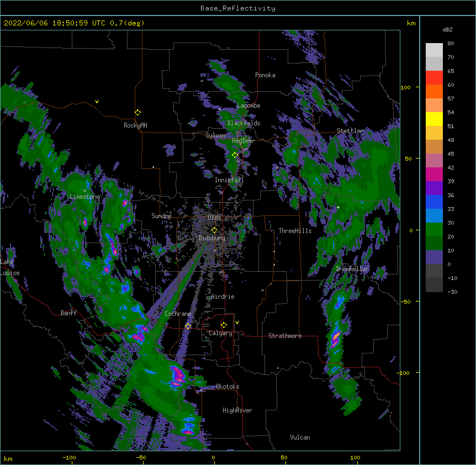Click the Stettler town label
This screenshot has width=476, height=465.
click(350, 131)
